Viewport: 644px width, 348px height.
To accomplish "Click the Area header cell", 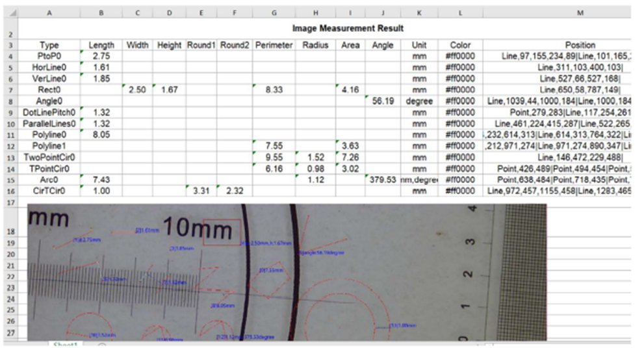I will (x=350, y=45).
